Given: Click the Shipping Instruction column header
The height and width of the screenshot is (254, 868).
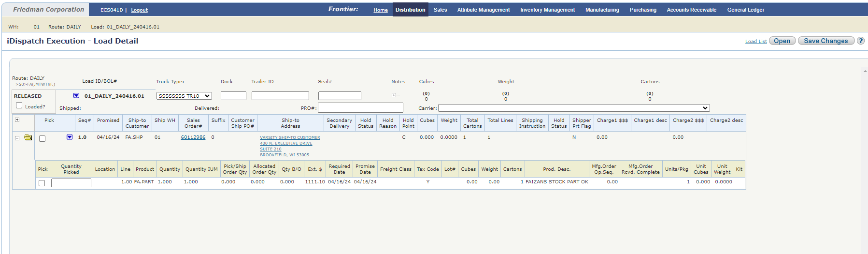Looking at the screenshot, I should pyautogui.click(x=532, y=123).
